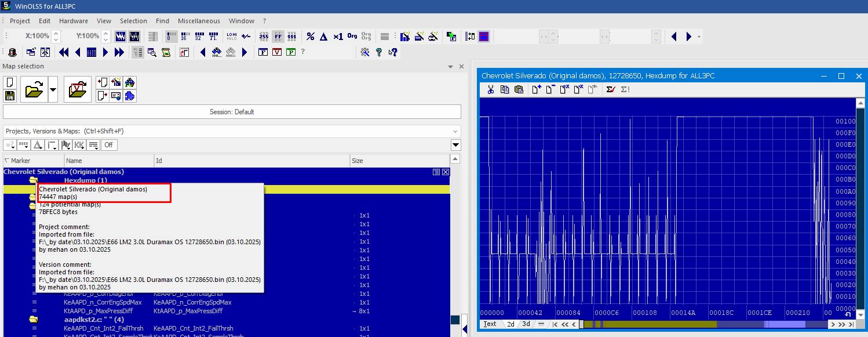Click the percent display icon
The height and width of the screenshot is (337, 868).
(311, 37)
